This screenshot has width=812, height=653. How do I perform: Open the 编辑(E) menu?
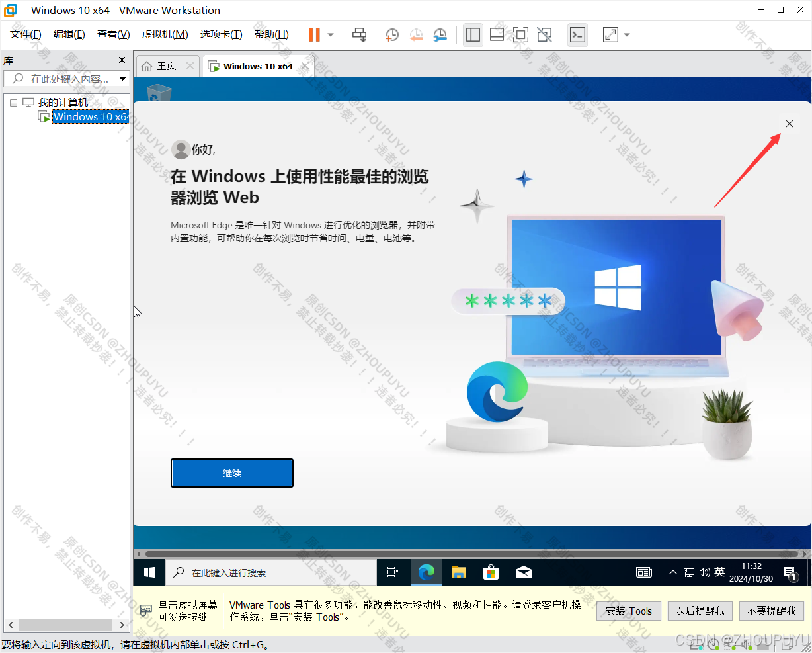tap(69, 34)
